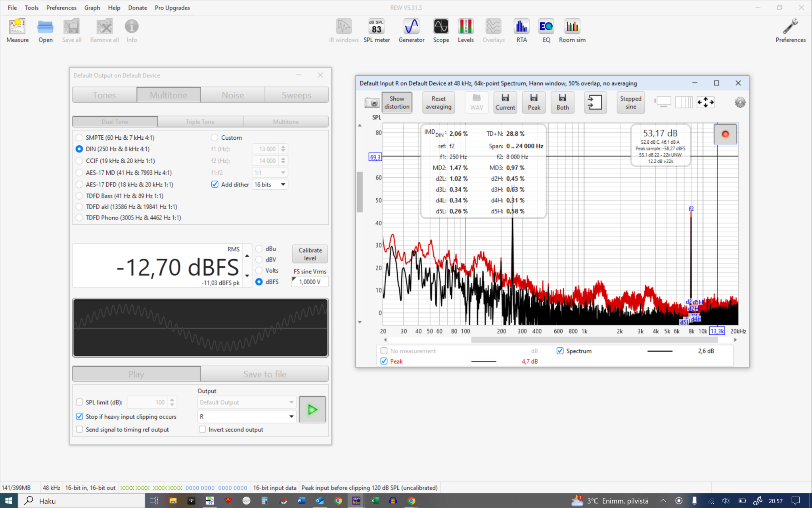The image size is (812, 508).
Task: Click Reset averaging button
Action: pos(439,102)
